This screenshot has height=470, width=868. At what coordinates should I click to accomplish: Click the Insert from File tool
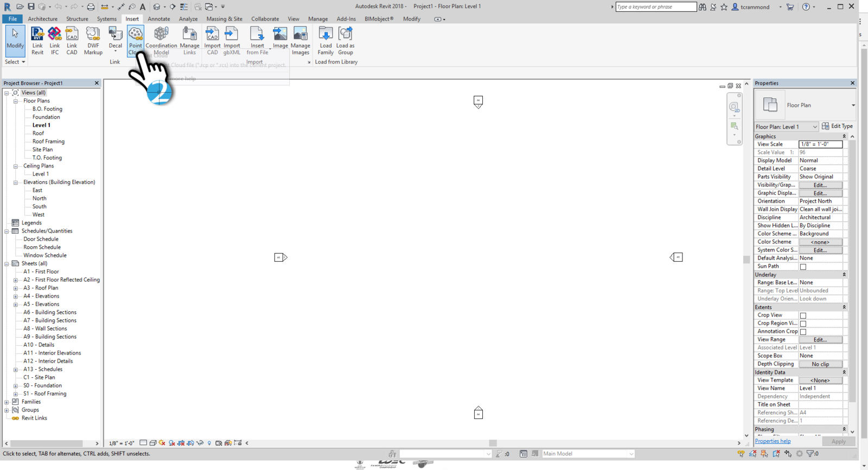point(257,40)
